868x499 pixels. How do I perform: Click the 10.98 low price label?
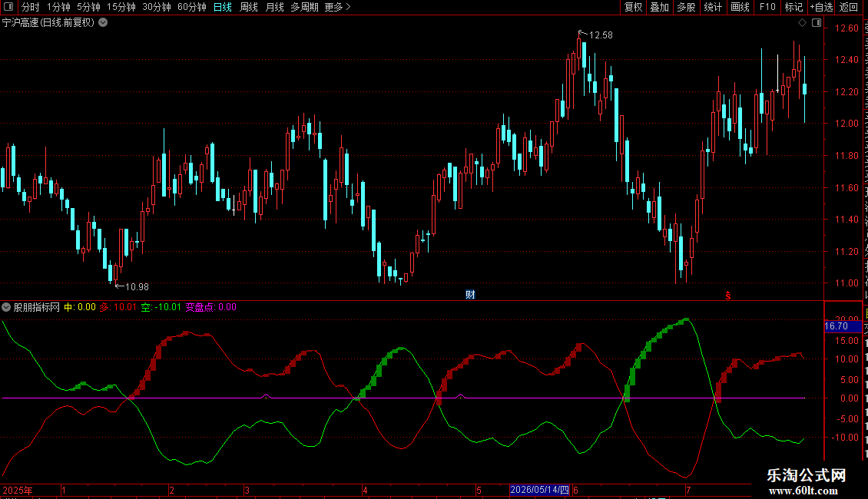coord(137,287)
